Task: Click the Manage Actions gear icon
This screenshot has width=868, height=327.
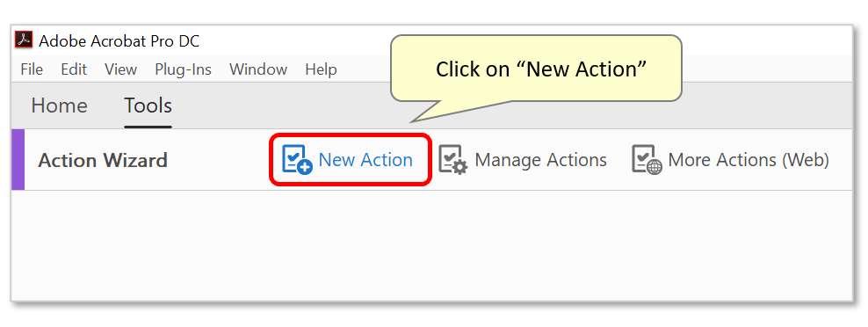Action: [452, 160]
